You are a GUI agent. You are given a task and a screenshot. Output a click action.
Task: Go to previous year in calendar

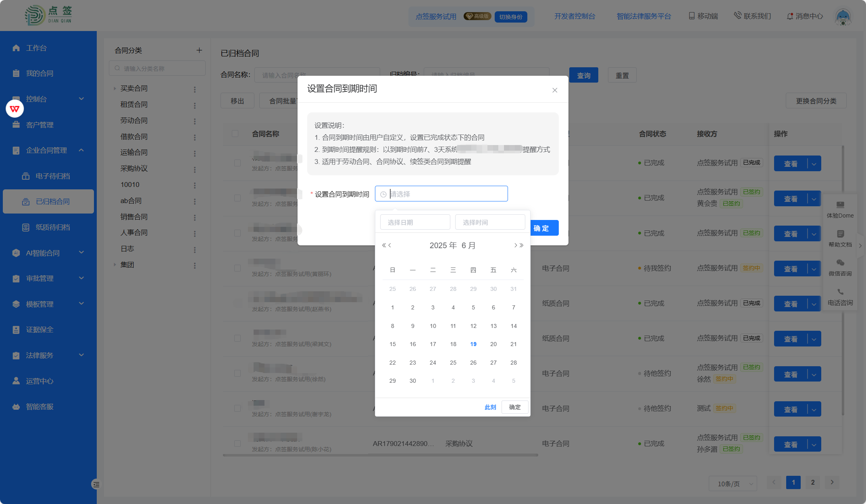(x=384, y=245)
